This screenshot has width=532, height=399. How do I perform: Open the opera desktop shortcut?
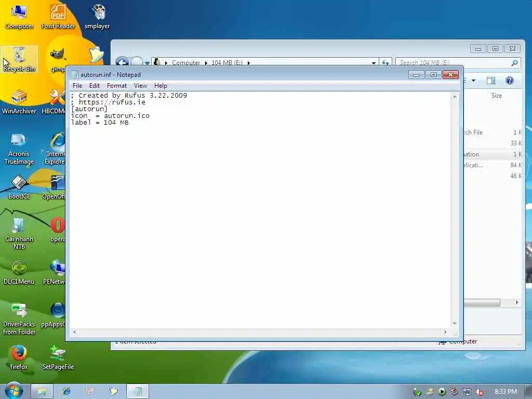click(x=58, y=230)
